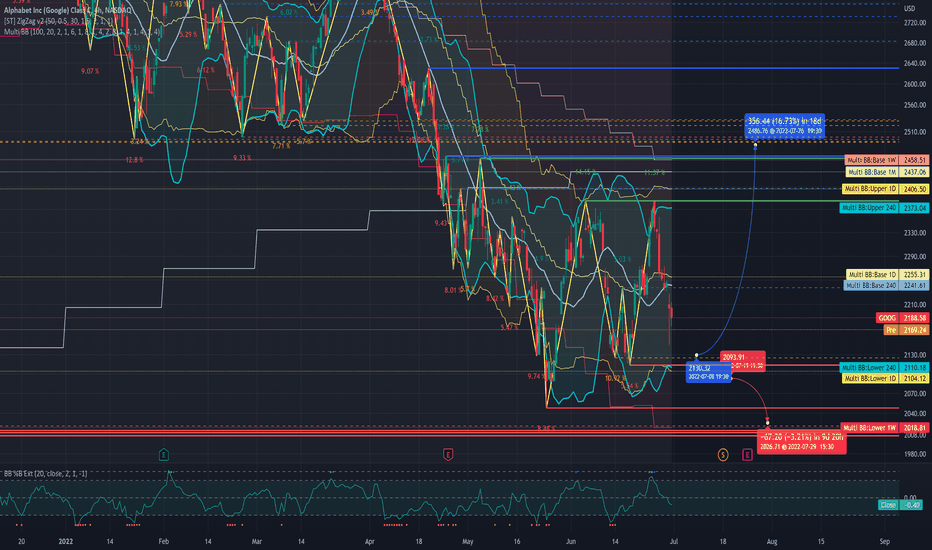
Task: Click the Aug label on time axis
Action: (772, 542)
